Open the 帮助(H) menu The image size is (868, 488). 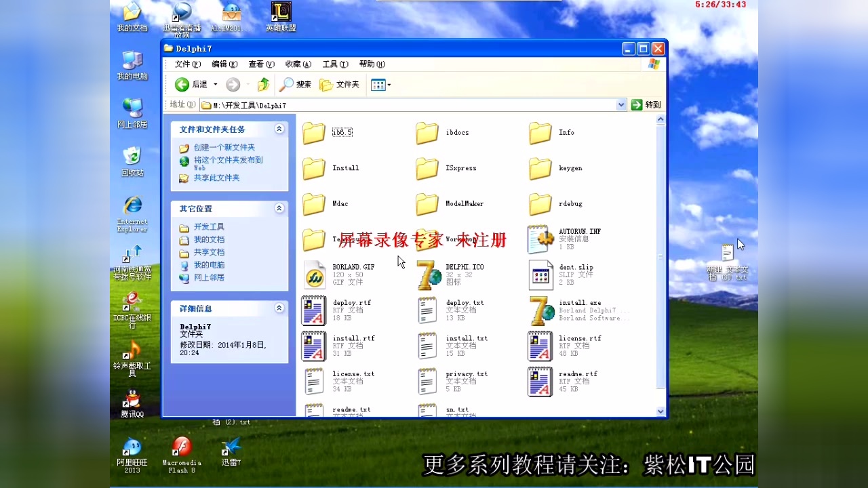tap(372, 64)
